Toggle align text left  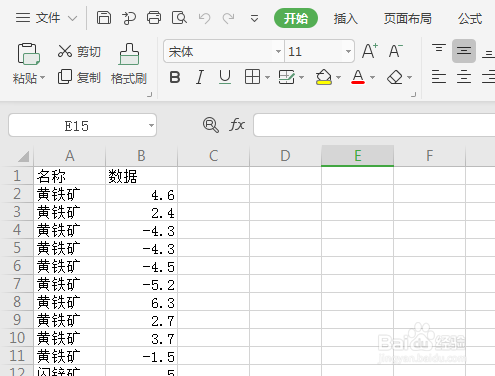click(439, 77)
